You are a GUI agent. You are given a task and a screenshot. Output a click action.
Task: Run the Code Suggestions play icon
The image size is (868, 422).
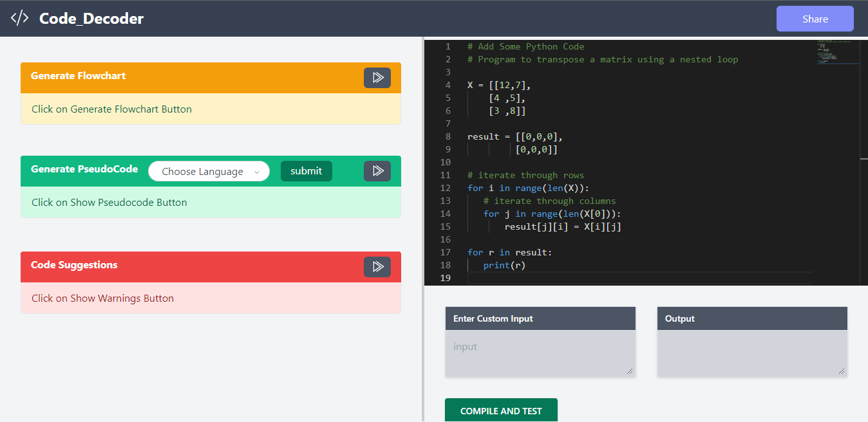pyautogui.click(x=377, y=267)
